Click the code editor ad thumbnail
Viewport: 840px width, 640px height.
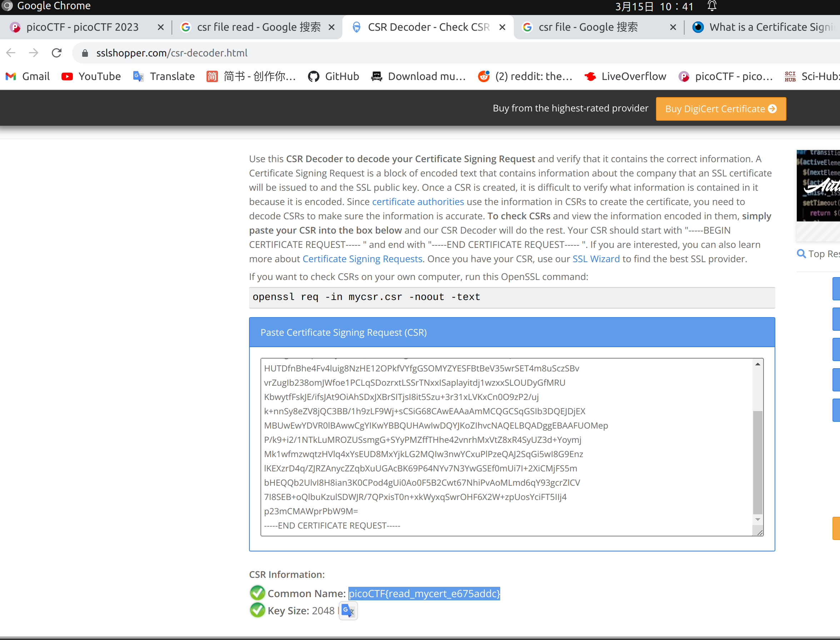[818, 185]
